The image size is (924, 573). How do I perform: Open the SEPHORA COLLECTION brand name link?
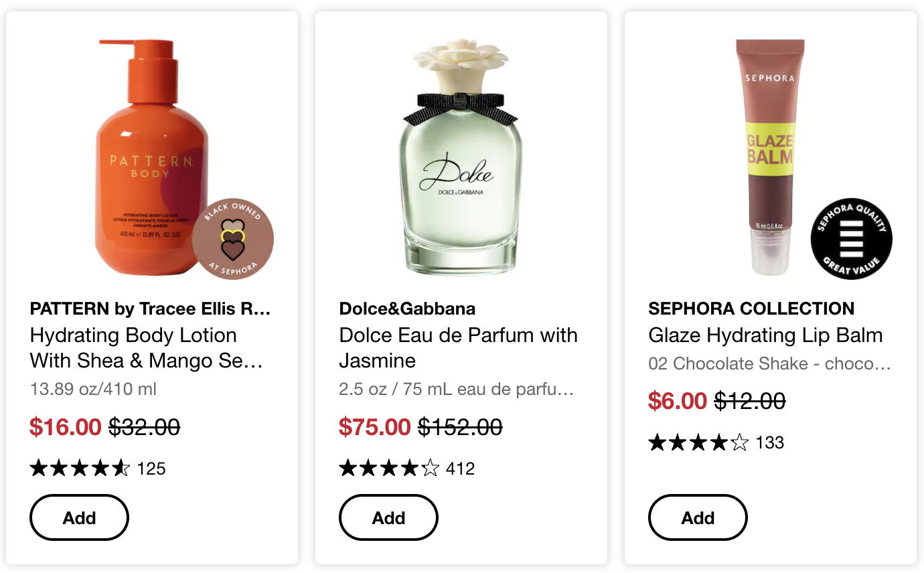click(x=751, y=309)
